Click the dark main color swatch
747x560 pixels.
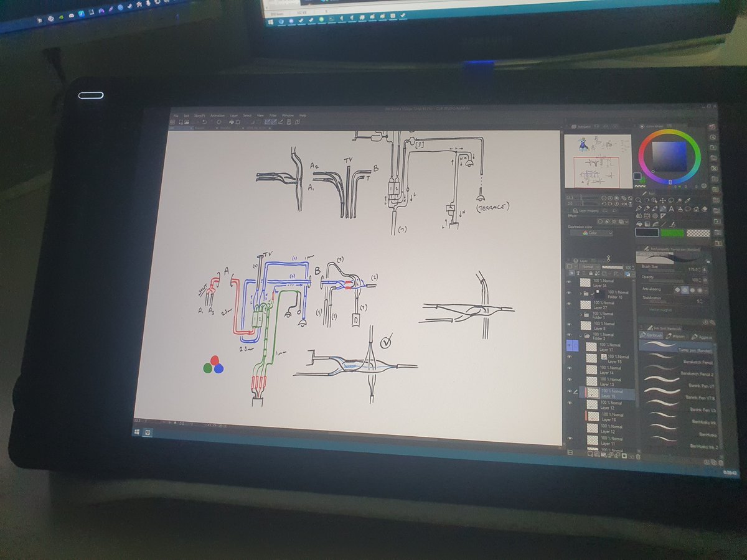tap(647, 233)
